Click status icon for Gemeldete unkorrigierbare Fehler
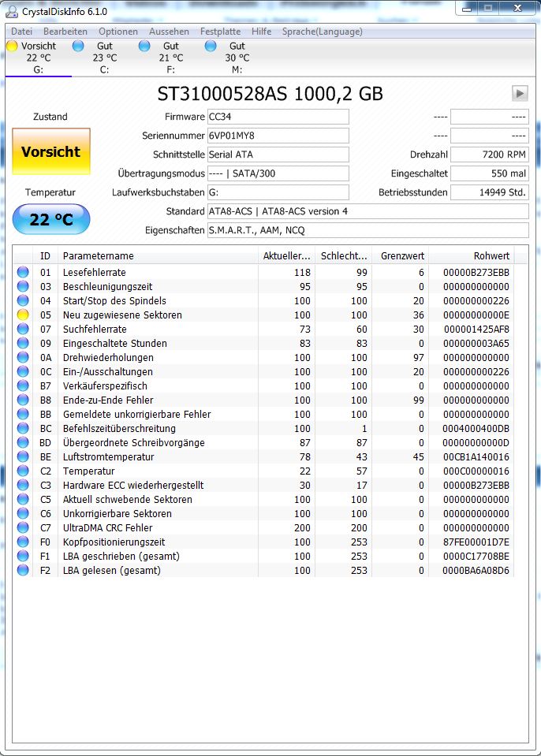 tap(23, 414)
